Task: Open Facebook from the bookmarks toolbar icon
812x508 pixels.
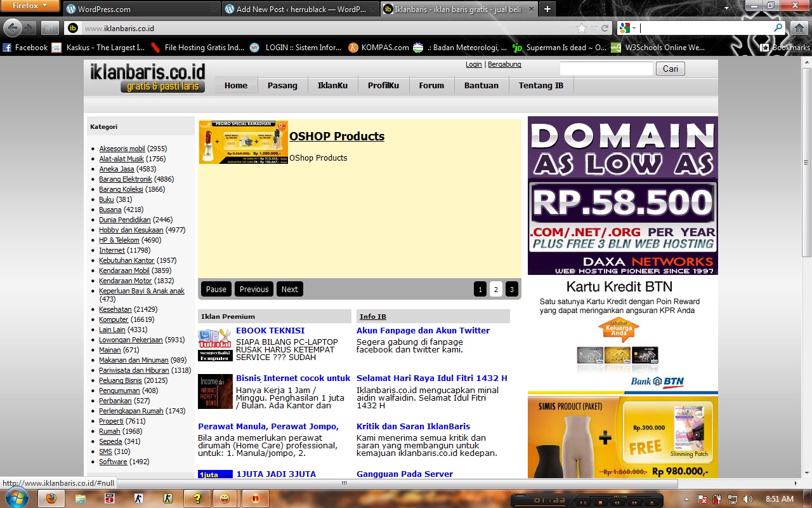Action: (x=6, y=47)
